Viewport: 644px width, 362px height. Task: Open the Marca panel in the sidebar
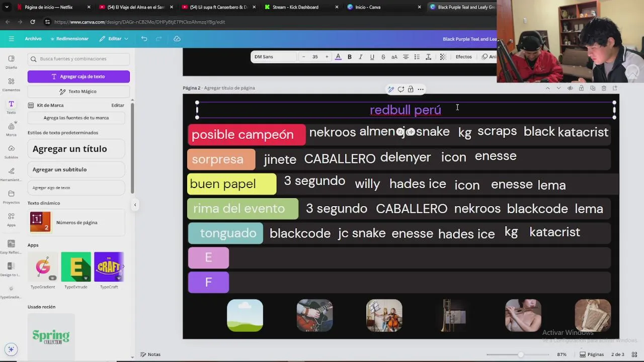coord(11,130)
